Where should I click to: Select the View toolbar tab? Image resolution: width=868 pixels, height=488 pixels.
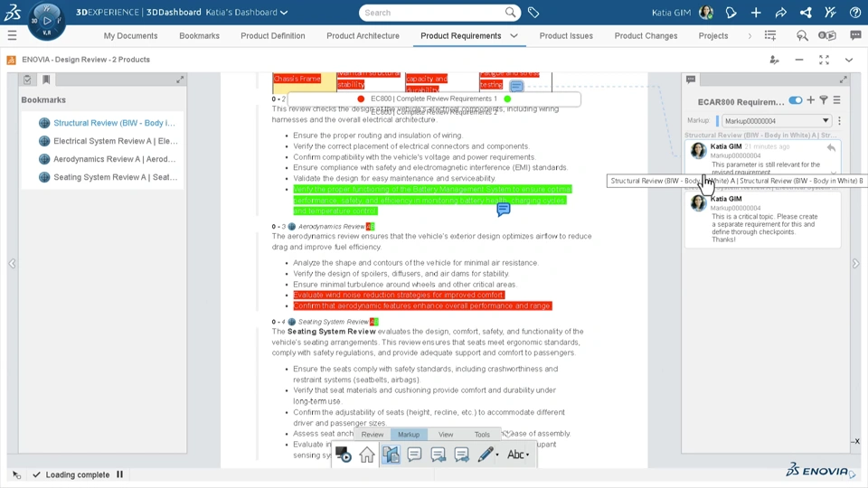[446, 435]
